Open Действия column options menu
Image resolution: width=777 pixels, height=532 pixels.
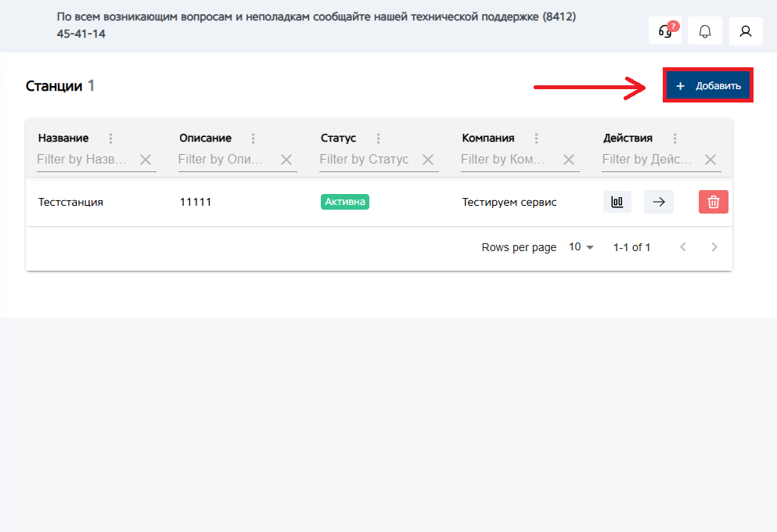tap(674, 138)
